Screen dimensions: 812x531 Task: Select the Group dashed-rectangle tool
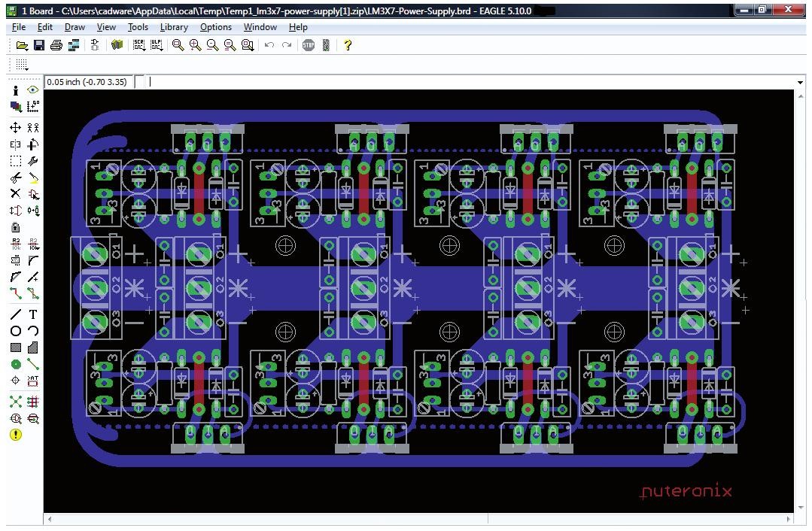[16, 161]
